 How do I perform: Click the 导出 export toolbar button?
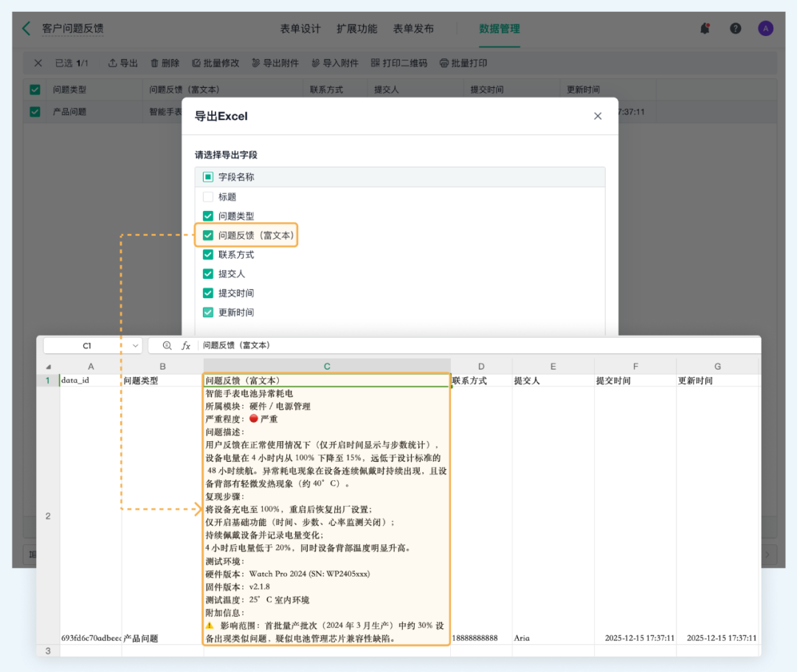pyautogui.click(x=123, y=63)
